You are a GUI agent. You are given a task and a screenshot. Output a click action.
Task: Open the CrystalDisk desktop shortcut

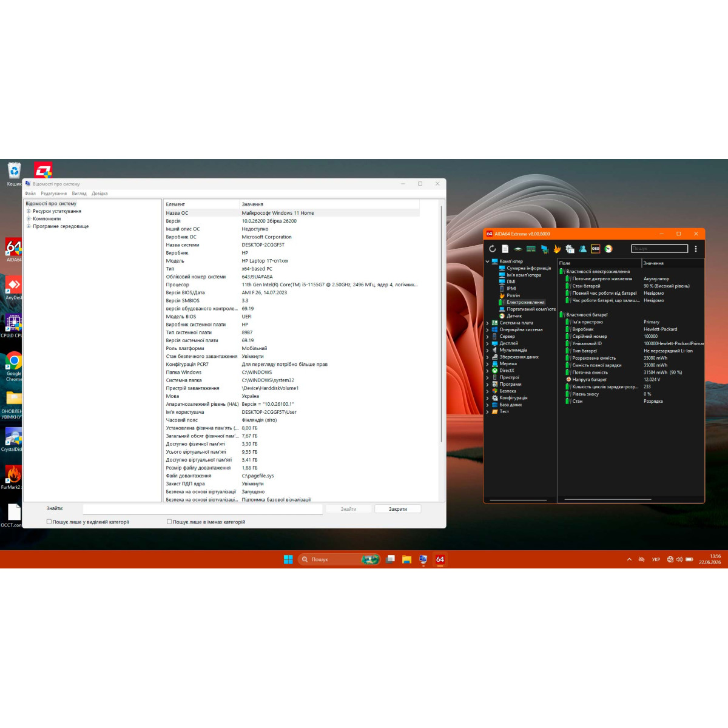point(12,440)
